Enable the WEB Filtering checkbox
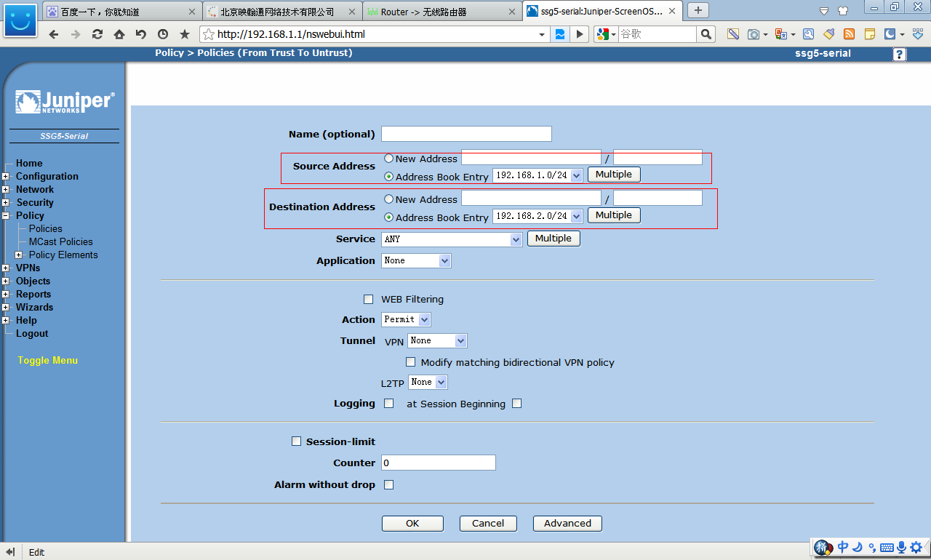This screenshot has width=931, height=560. (368, 299)
